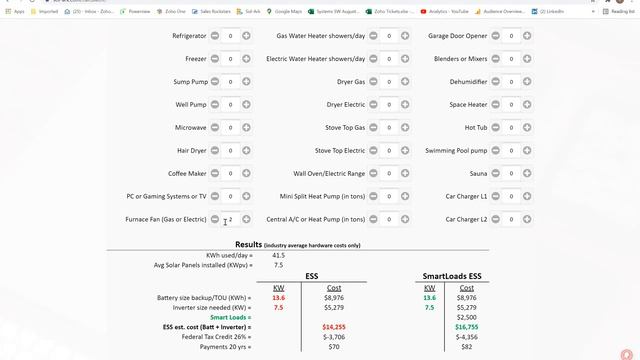Increase Stove Top Electric count

coord(405,150)
